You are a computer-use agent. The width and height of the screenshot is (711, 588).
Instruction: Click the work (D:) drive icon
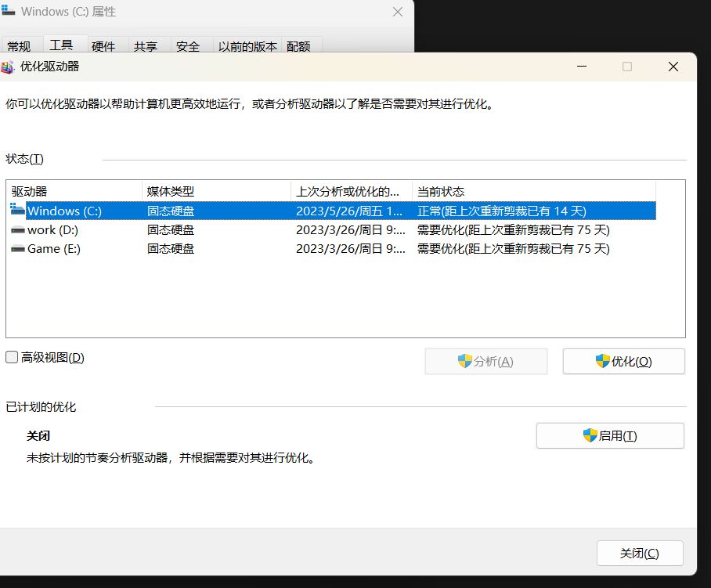[17, 229]
